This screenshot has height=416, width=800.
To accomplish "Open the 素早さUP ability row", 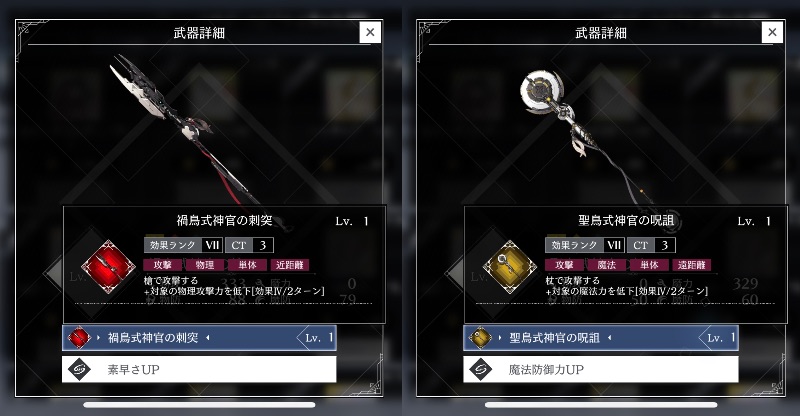I will [199, 369].
